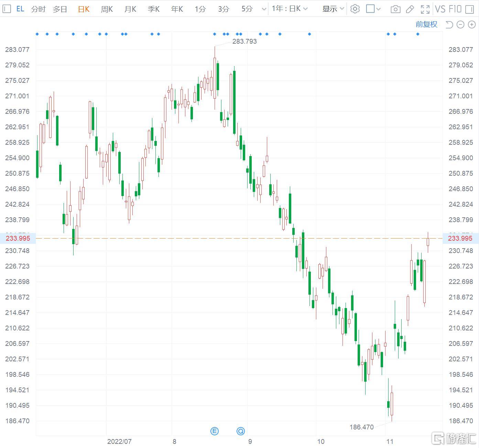The image size is (479, 448).
Task: Enter fullscreen chart mode
Action: (x=425, y=9)
